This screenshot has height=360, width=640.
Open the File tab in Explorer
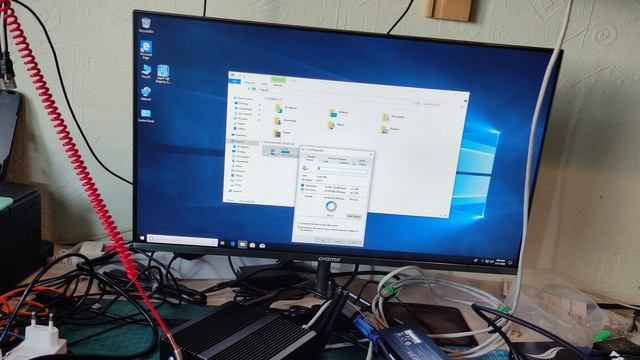tap(234, 82)
